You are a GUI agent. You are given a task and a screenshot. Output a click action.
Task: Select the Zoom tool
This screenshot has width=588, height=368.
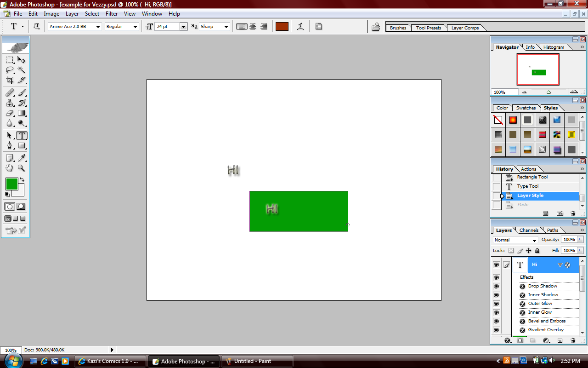21,168
